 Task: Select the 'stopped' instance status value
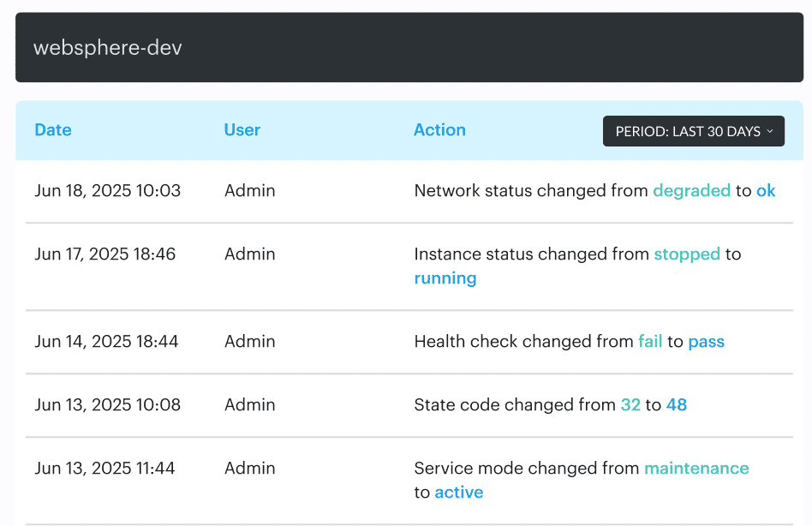click(x=687, y=254)
